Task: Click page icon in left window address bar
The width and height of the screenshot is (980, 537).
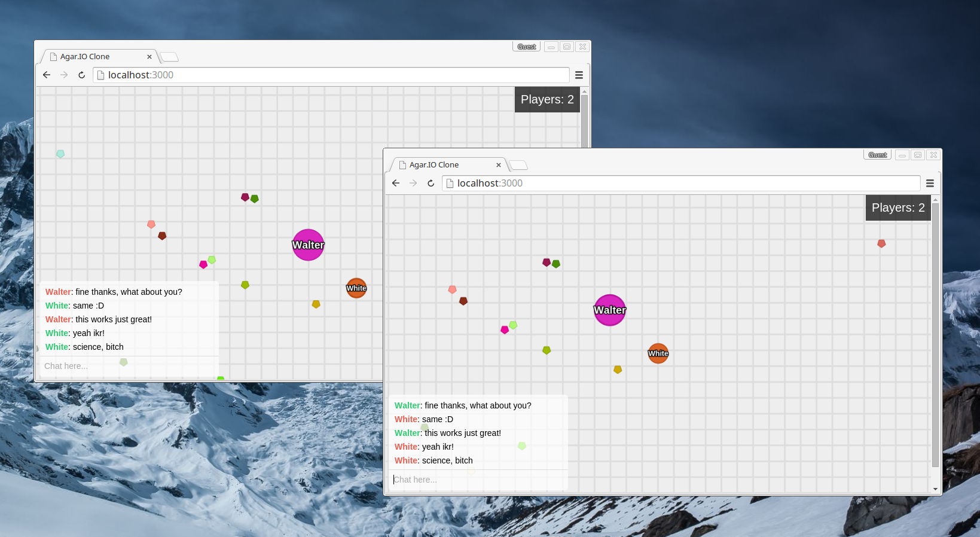Action: (x=101, y=75)
